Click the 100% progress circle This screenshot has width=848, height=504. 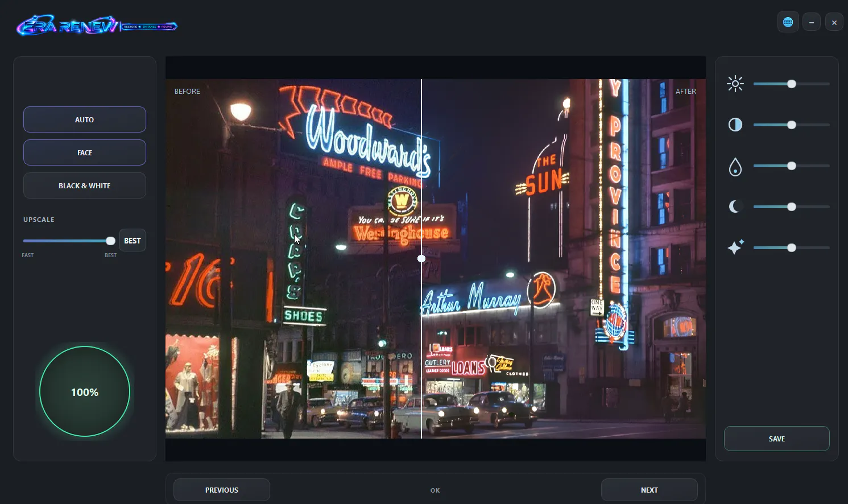pyautogui.click(x=85, y=391)
